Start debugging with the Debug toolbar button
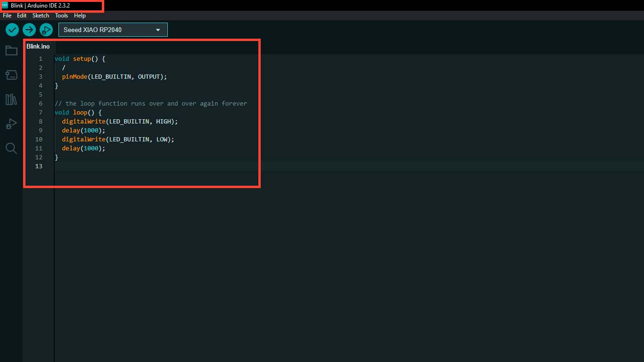644x362 pixels. 46,30
